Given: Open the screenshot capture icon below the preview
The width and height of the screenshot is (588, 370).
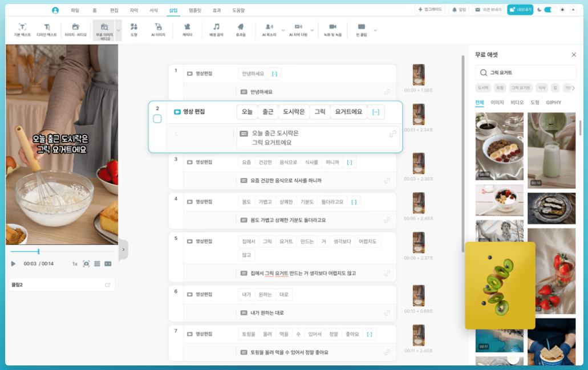Looking at the screenshot, I should coord(86,263).
